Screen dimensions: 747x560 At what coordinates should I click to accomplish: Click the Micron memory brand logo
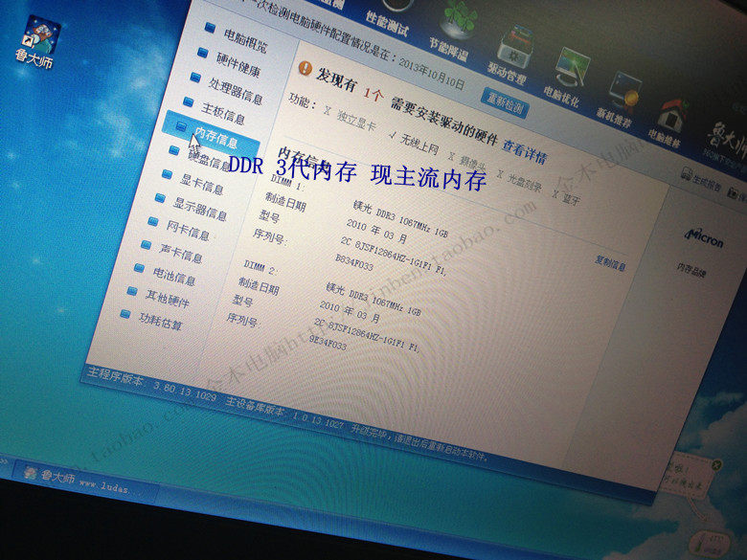pyautogui.click(x=704, y=238)
